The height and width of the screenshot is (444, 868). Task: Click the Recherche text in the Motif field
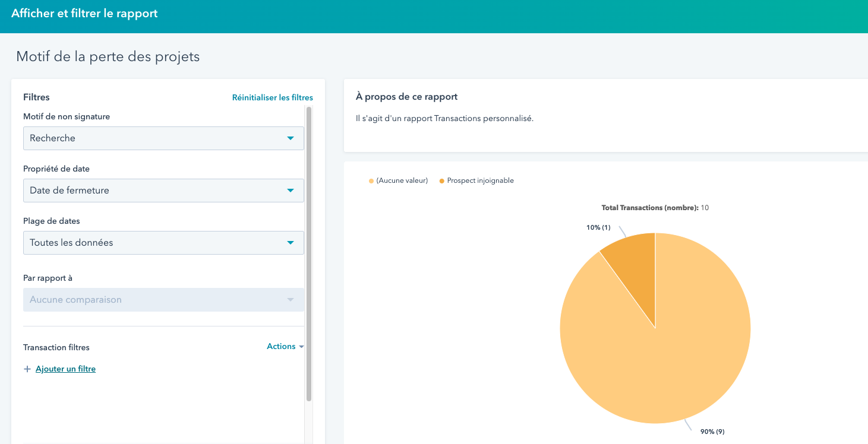[x=53, y=138]
